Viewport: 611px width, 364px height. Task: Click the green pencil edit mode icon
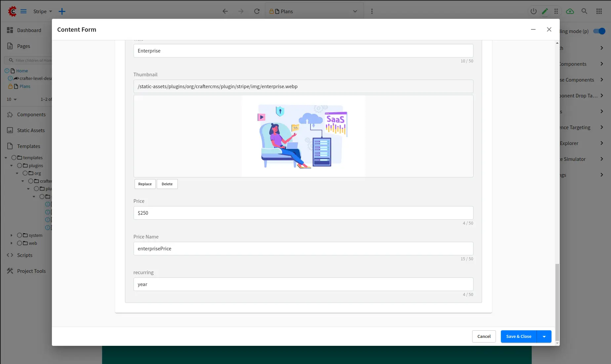545,11
